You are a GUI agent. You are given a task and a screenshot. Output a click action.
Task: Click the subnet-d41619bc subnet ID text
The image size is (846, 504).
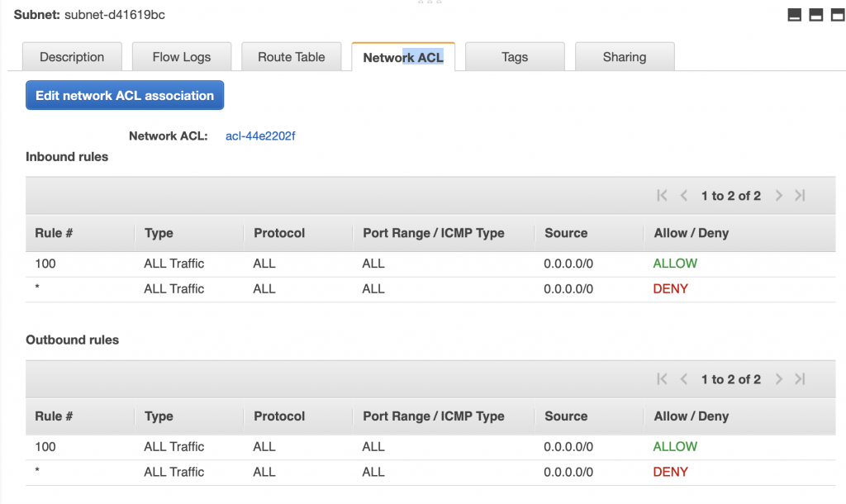click(x=115, y=15)
